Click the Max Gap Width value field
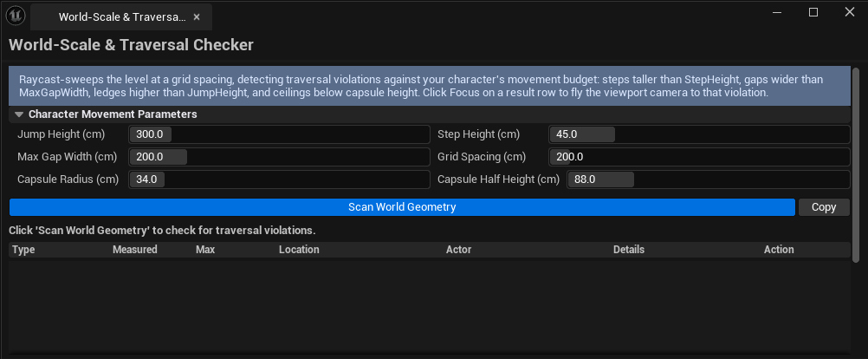868x359 pixels. tap(280, 157)
